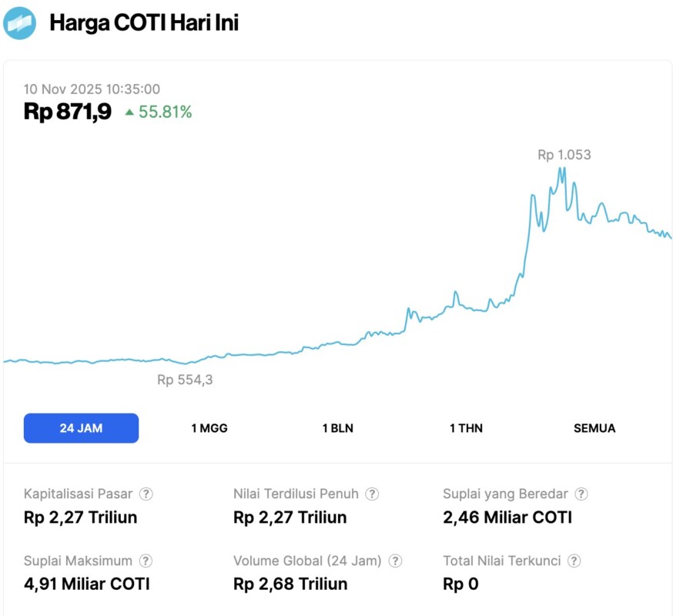Click the COTI logo icon
673x616 pixels.
coord(20,23)
